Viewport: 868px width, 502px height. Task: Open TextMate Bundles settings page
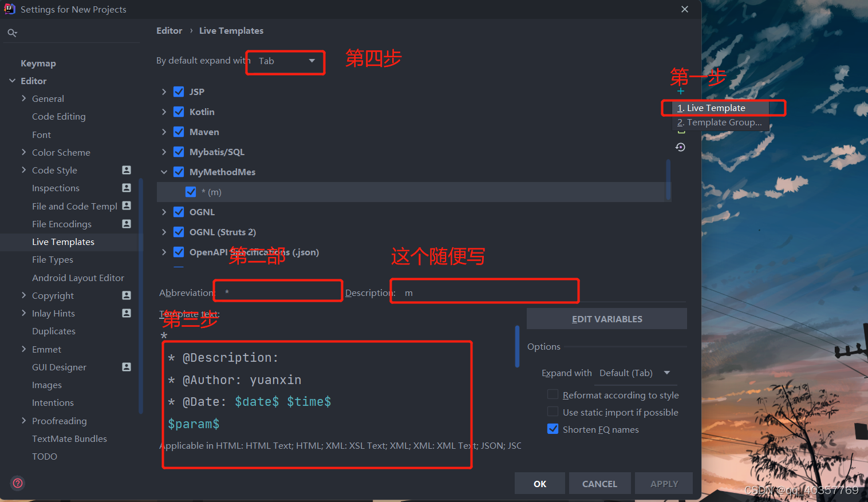pyautogui.click(x=69, y=438)
